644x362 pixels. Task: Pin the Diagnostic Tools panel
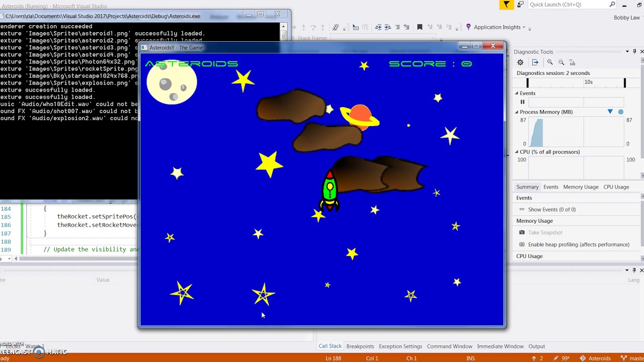coord(634,51)
